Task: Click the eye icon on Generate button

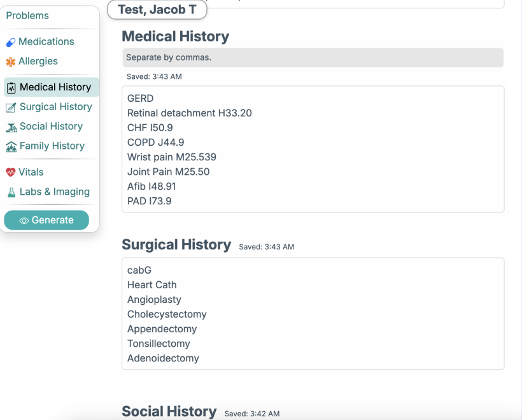Action: point(24,220)
